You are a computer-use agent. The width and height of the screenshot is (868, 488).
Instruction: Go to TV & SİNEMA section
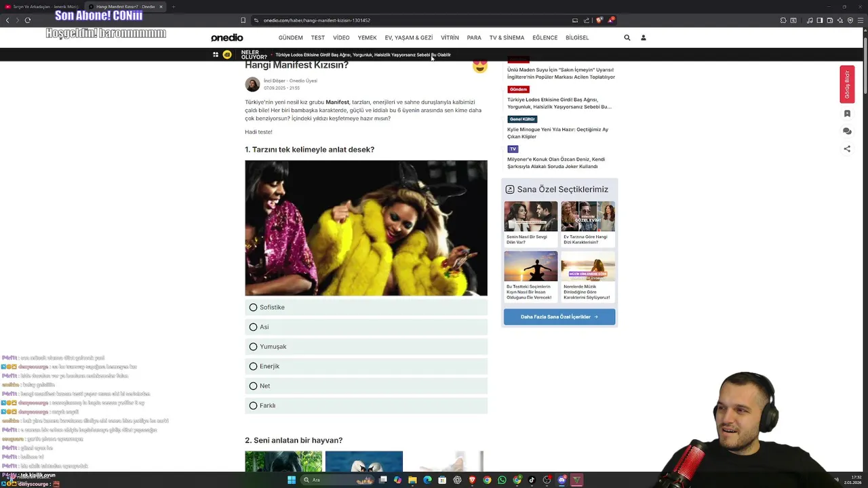coord(507,38)
